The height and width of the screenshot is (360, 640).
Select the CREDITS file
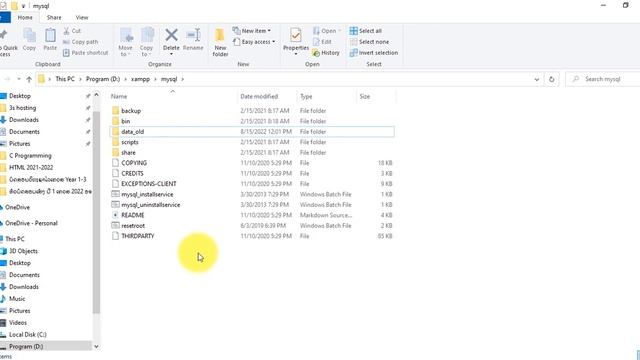click(x=252, y=173)
